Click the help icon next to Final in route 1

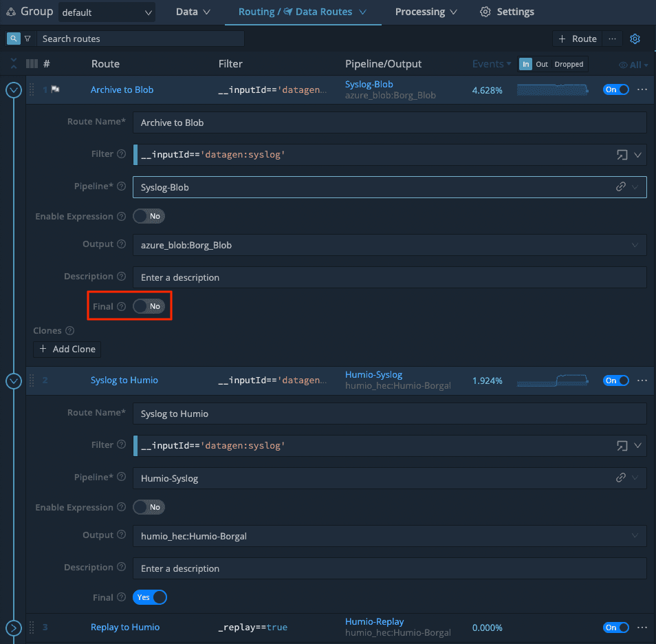click(x=122, y=307)
